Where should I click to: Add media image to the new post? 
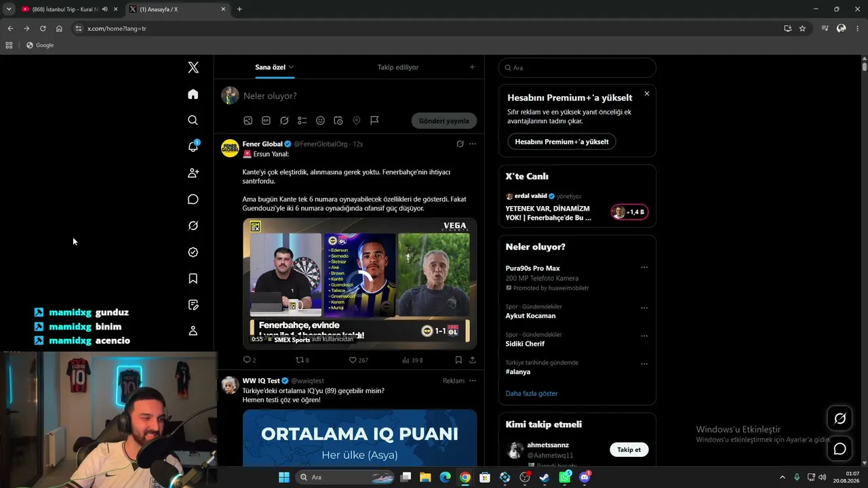pyautogui.click(x=248, y=121)
